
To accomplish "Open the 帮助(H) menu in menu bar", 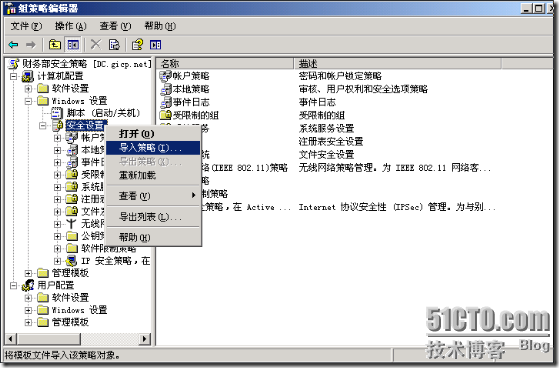I will click(160, 26).
